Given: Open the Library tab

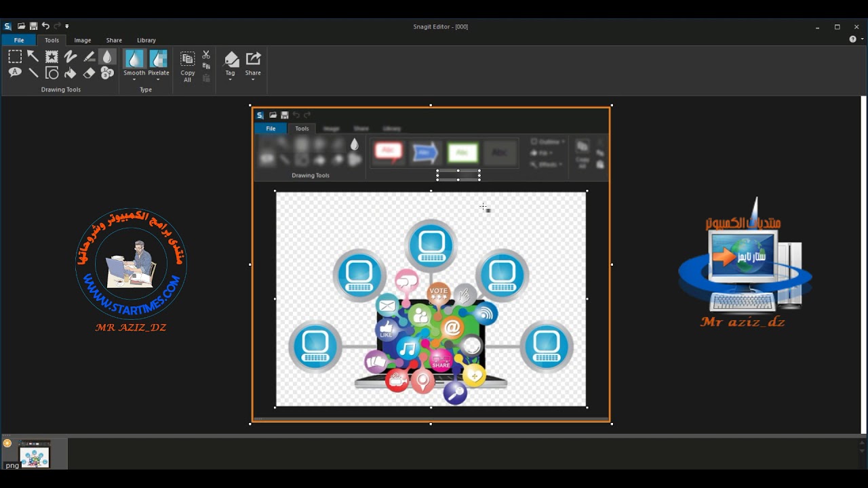Looking at the screenshot, I should point(146,40).
